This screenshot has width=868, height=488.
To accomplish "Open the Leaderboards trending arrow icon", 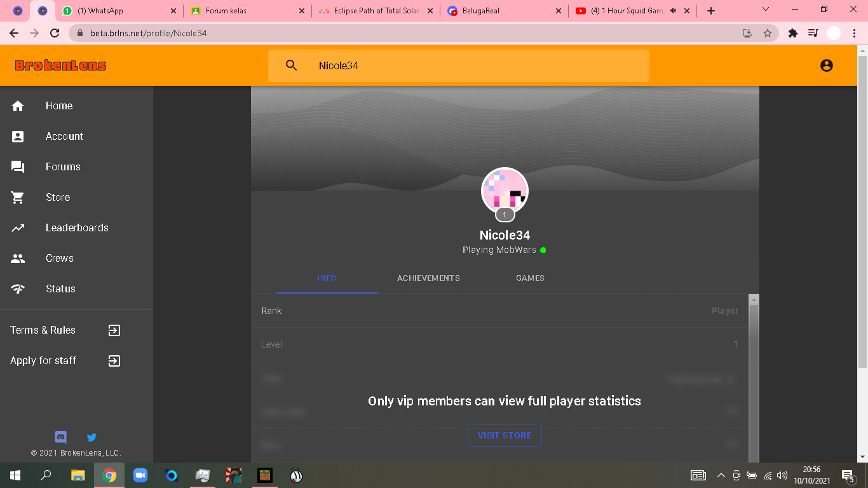I will click(x=18, y=228).
